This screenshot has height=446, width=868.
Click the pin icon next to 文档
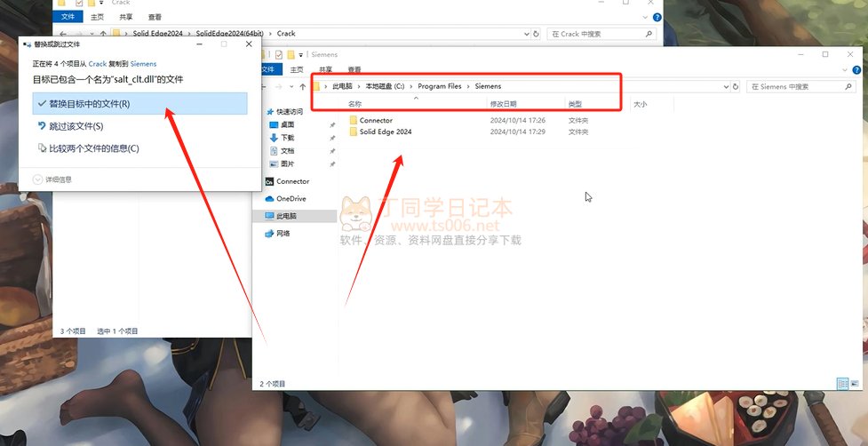point(332,151)
